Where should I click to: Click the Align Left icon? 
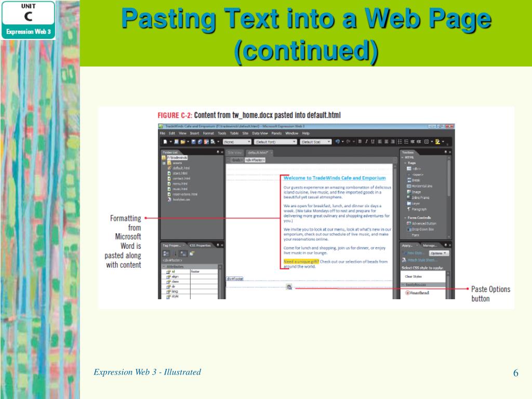380,141
